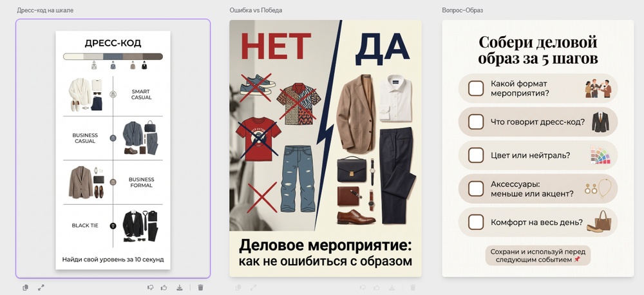Check the "Какой формат мероприятия?" box
This screenshot has height=295, width=644.
click(476, 88)
